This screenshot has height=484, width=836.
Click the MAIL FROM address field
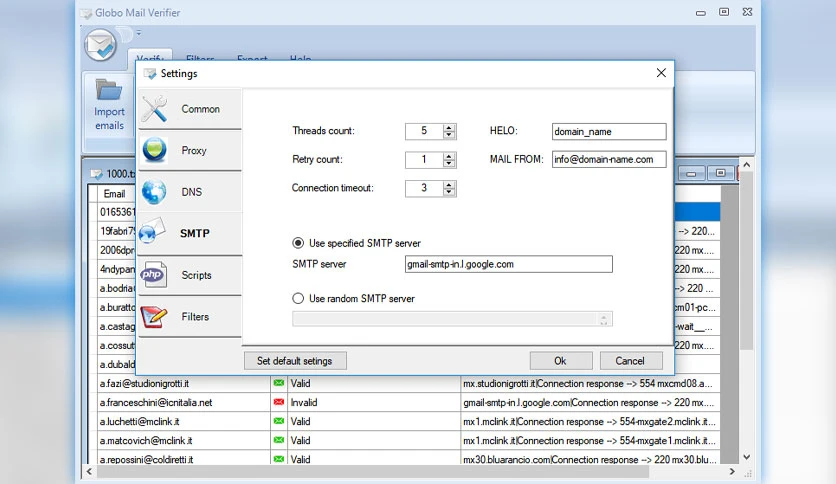point(609,159)
